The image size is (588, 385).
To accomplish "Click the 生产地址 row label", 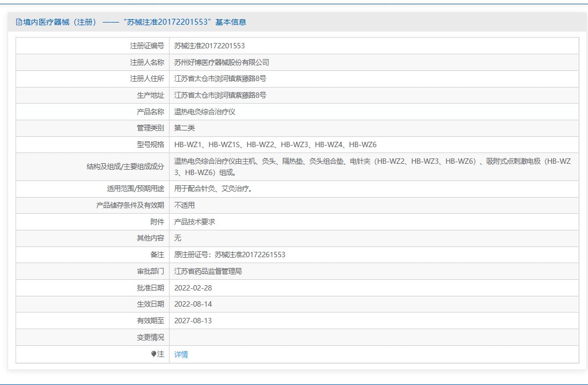I will tap(150, 95).
